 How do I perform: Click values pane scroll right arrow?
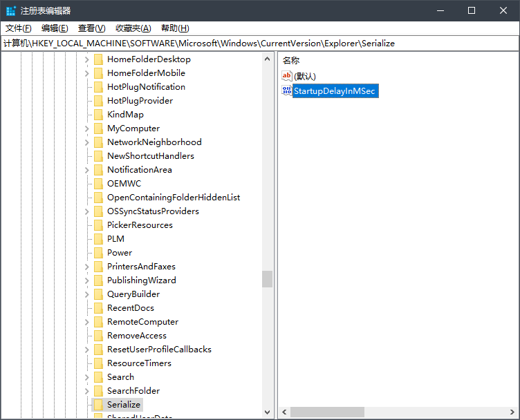click(x=512, y=412)
